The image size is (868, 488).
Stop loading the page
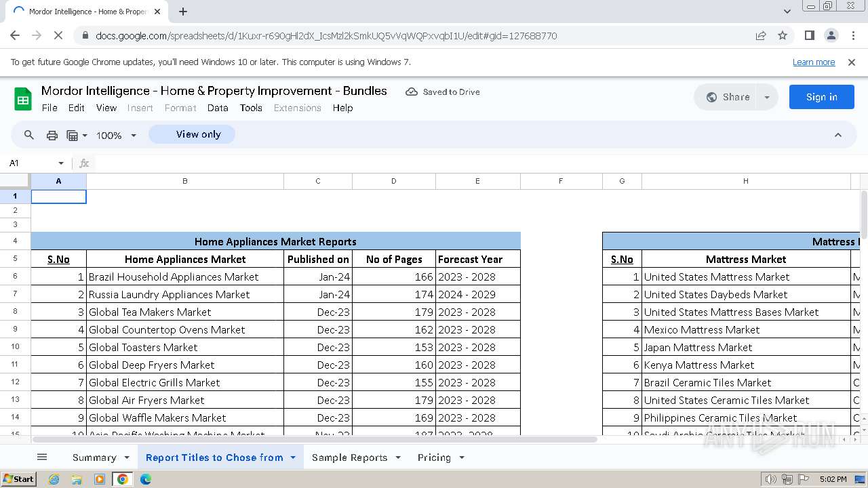pos(58,35)
